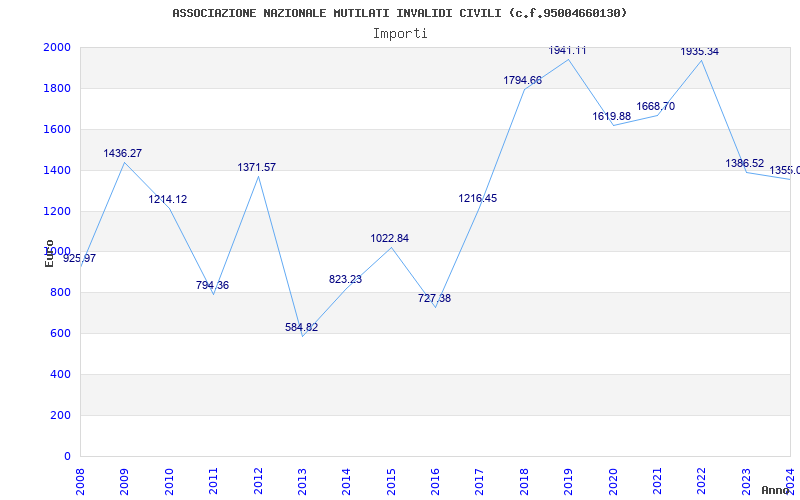The width and height of the screenshot is (800, 500).
Task: Select the 1371.57 data label
Action: point(257,167)
